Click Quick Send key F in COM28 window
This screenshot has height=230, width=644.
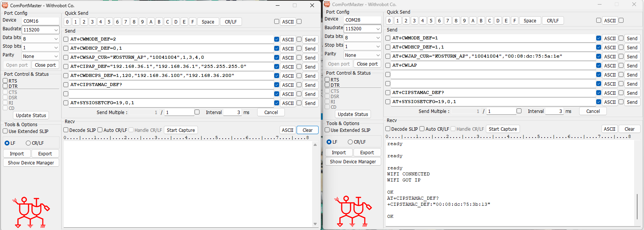coord(515,21)
